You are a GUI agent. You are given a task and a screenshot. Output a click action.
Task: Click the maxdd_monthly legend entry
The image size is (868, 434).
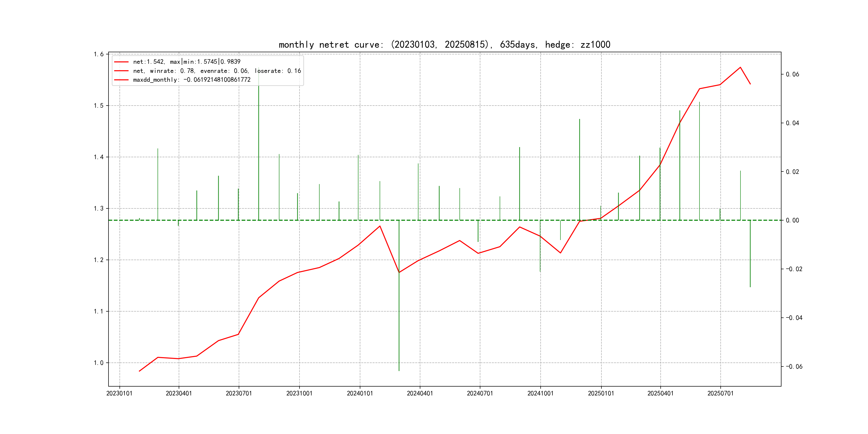(191, 80)
